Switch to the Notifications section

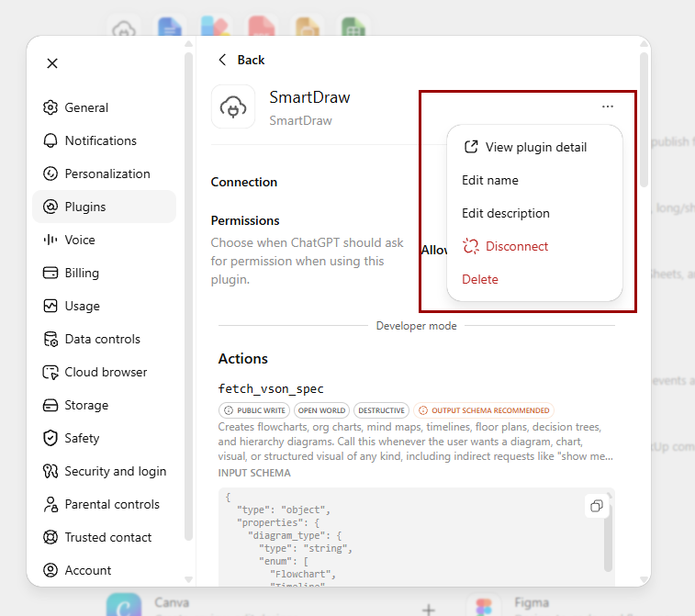click(x=104, y=140)
